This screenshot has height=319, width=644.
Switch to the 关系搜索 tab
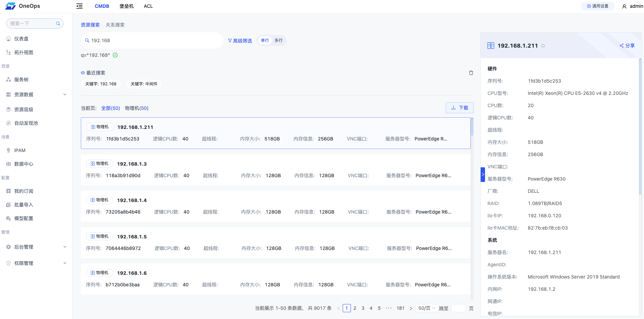(x=115, y=25)
